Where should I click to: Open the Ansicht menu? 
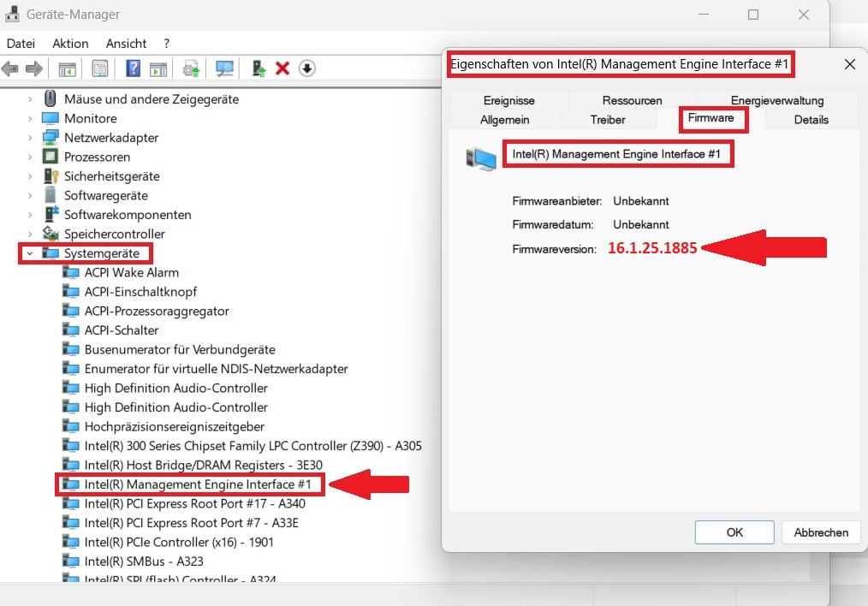coord(126,43)
